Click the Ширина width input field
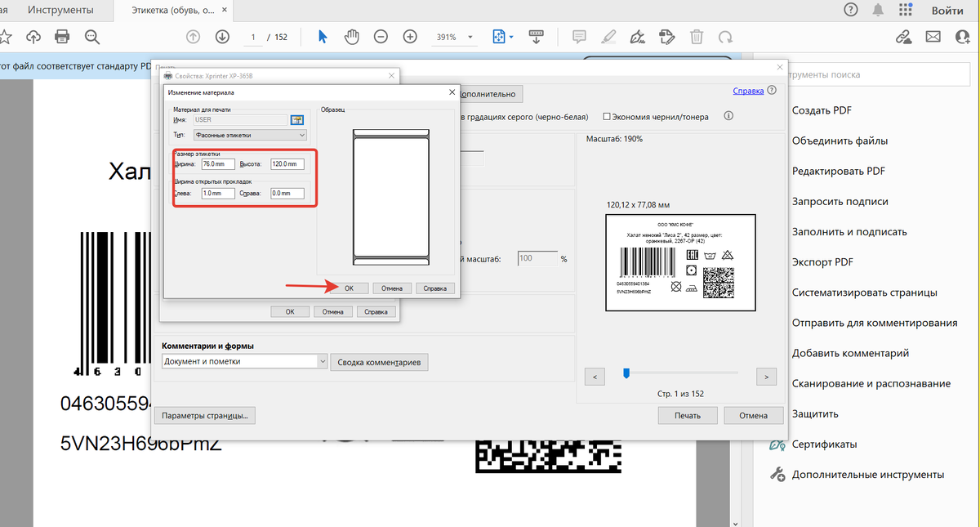The height and width of the screenshot is (527, 980). click(x=216, y=163)
